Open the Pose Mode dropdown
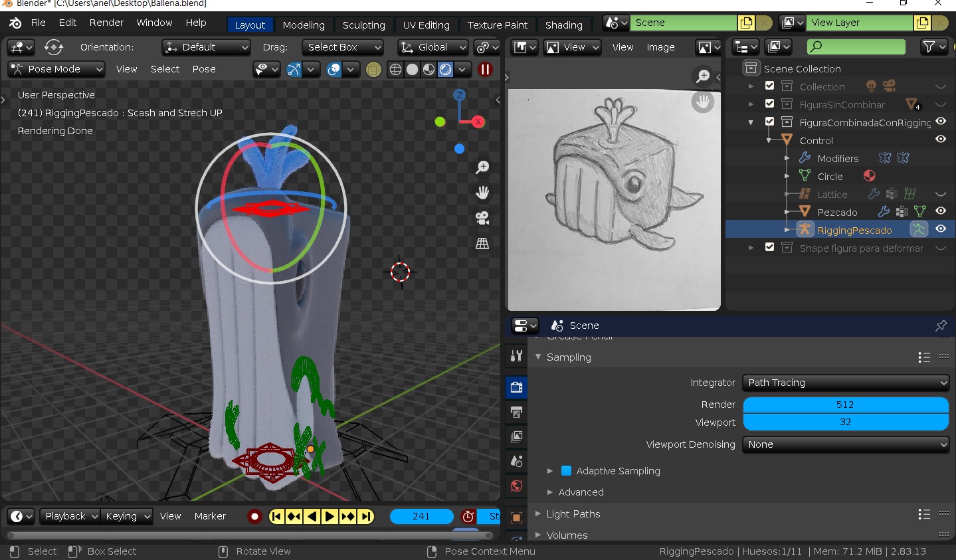Image resolution: width=956 pixels, height=560 pixels. tap(56, 69)
